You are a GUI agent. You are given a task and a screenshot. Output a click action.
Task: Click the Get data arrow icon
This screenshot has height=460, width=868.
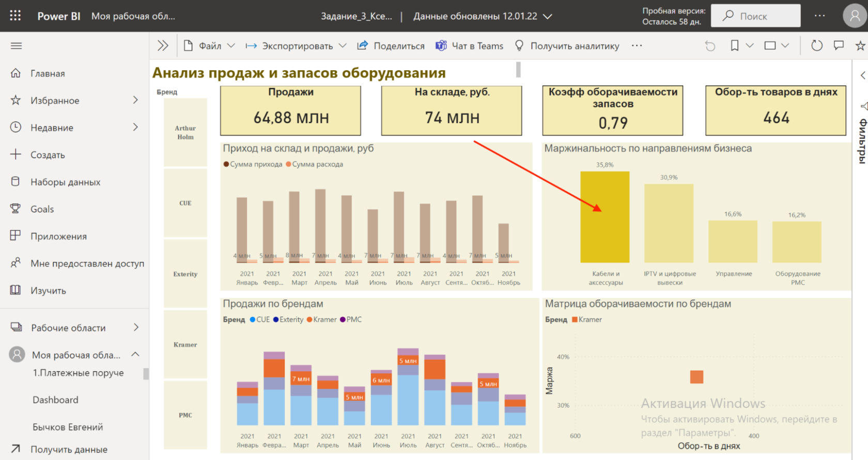[x=16, y=449]
